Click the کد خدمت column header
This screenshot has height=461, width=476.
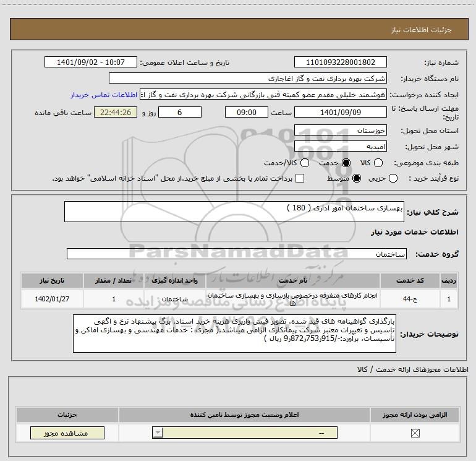pos(410,280)
